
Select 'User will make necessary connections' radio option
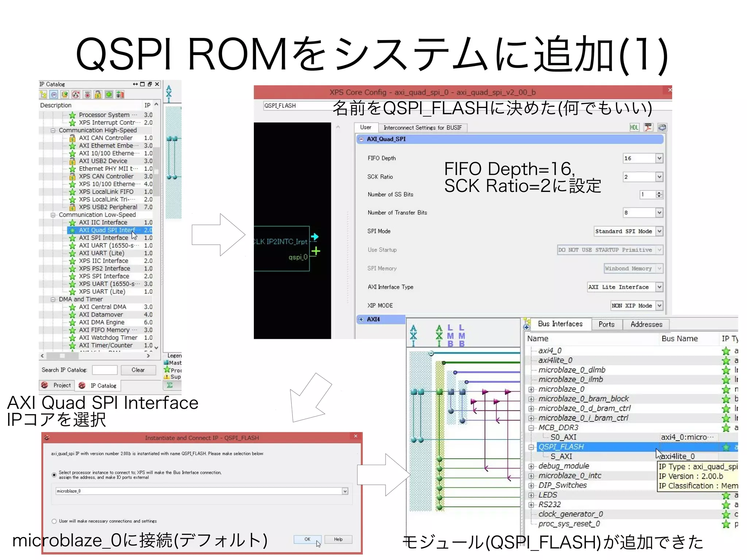tap(54, 521)
